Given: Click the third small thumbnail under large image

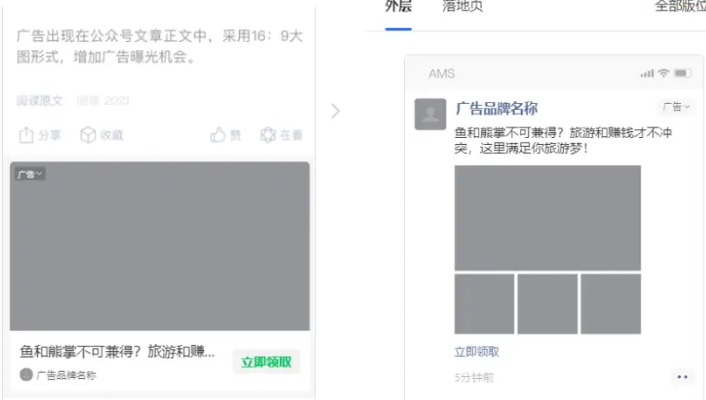Looking at the screenshot, I should (x=611, y=304).
